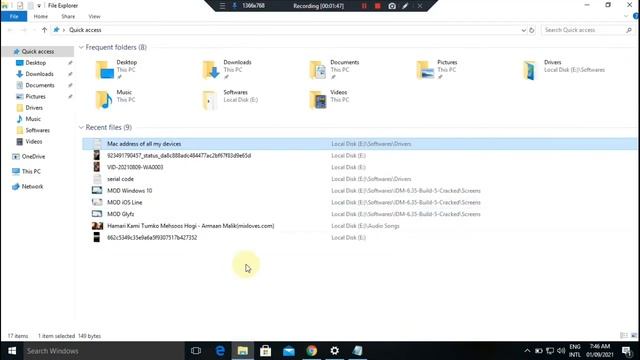Select Softwares in the navigation pane
The image size is (640, 360).
38,130
